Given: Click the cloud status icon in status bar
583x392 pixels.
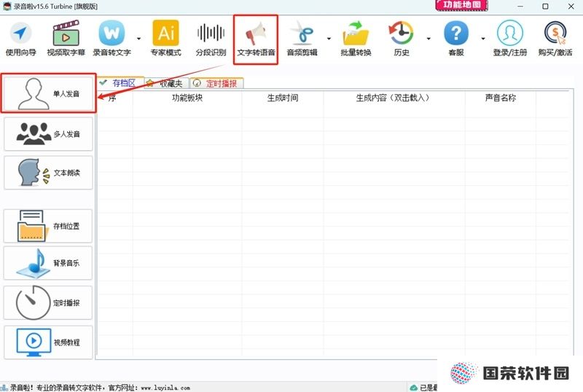Looking at the screenshot, I should (x=413, y=388).
